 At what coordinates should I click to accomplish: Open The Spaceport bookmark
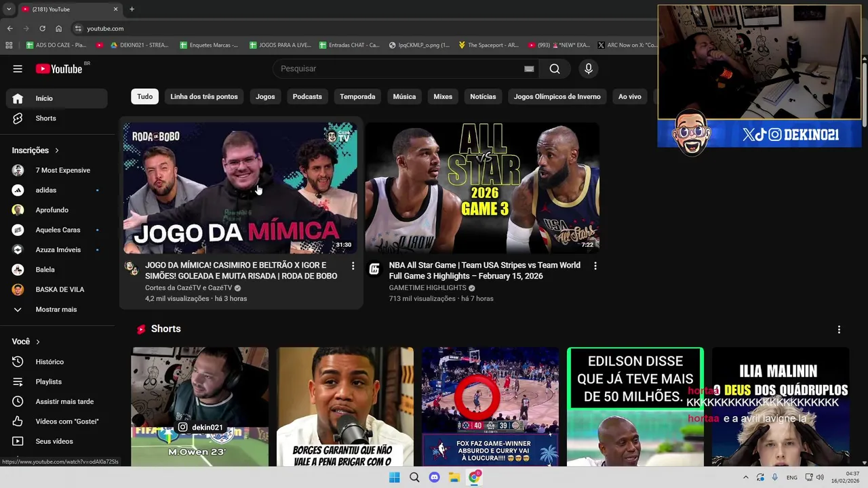[x=488, y=45]
